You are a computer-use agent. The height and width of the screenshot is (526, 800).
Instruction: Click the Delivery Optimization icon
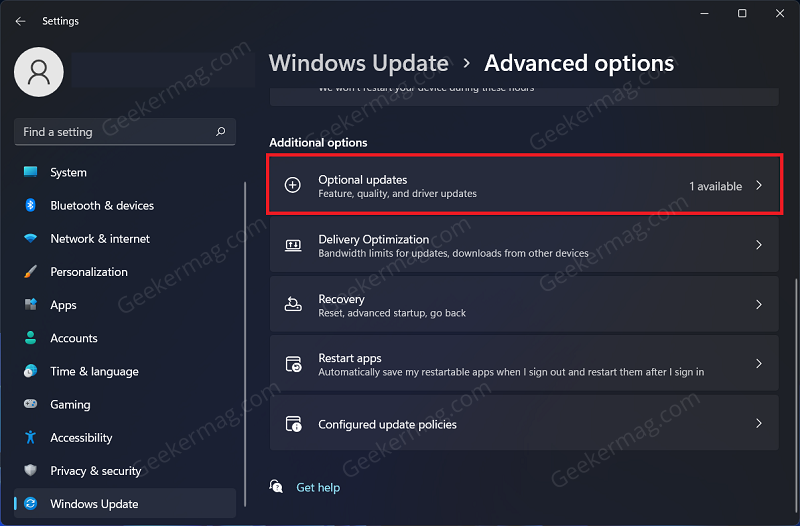[x=293, y=245]
